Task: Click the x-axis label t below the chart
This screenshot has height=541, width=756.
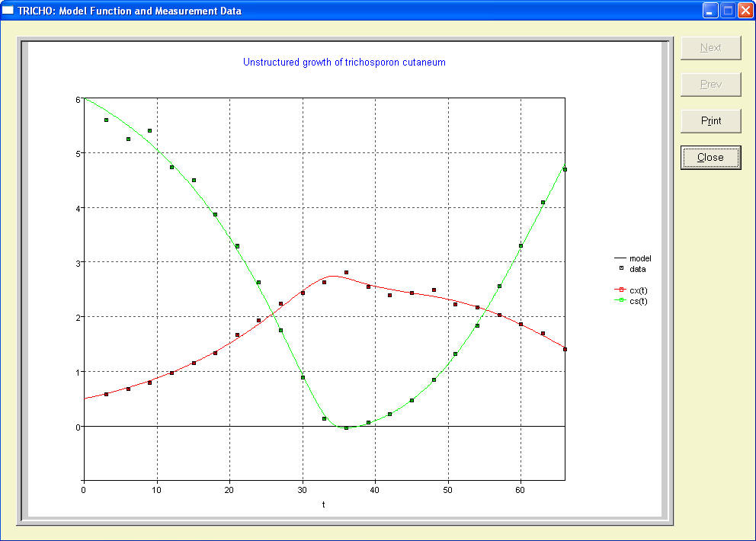Action: 324,504
